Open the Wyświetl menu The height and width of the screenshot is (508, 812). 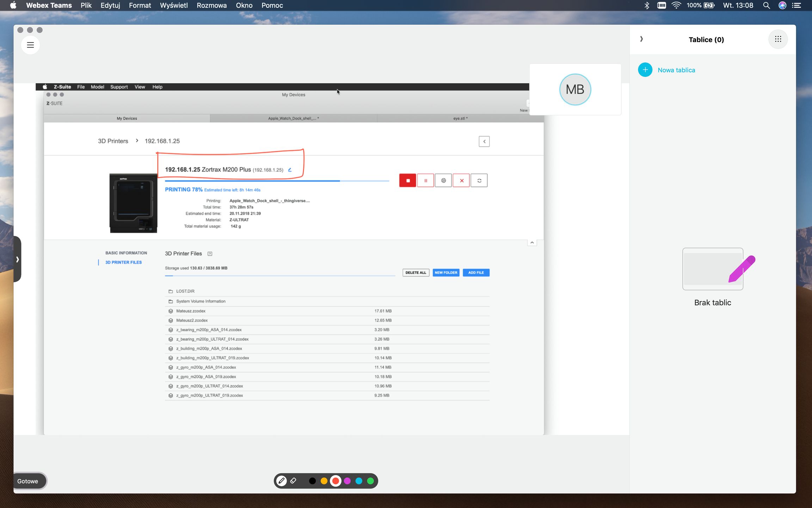(174, 5)
